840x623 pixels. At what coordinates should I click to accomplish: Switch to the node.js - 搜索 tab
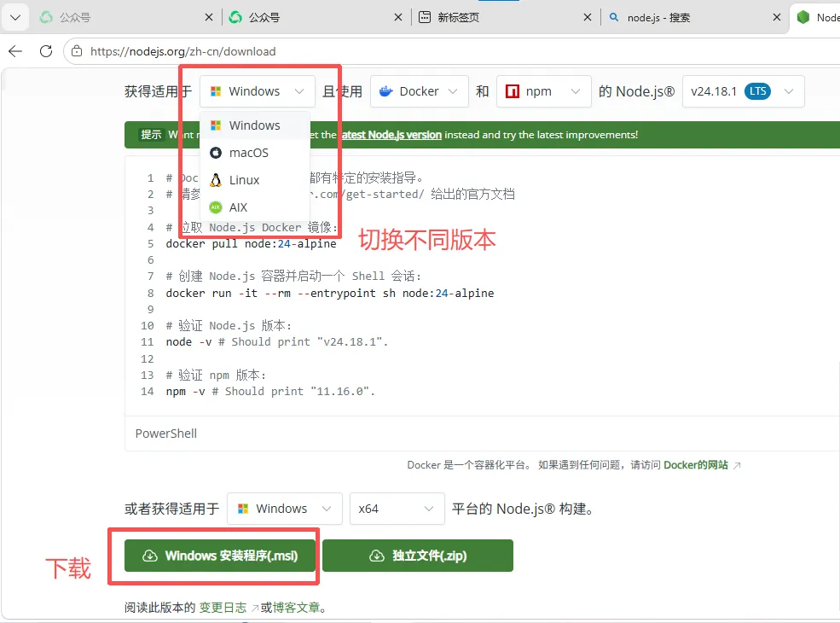[694, 18]
